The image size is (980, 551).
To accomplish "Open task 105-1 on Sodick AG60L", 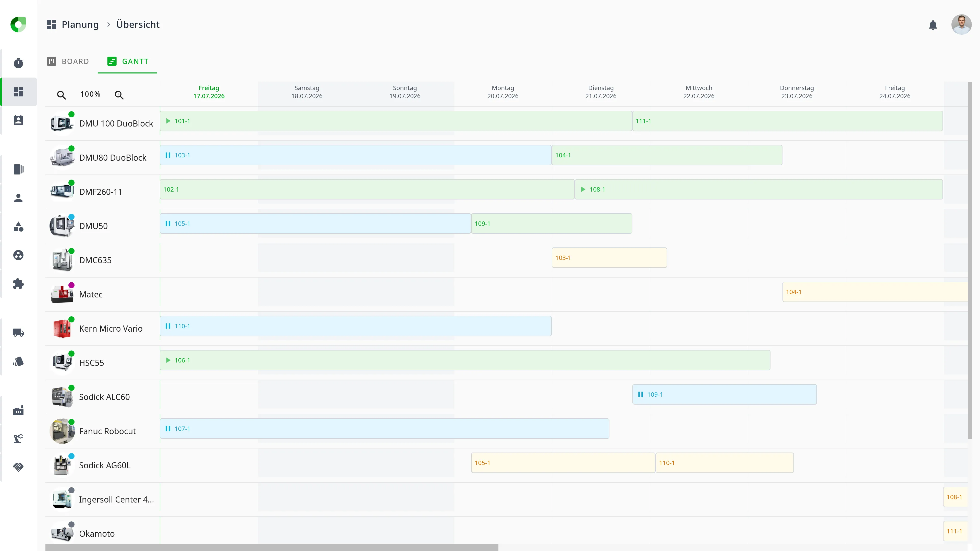I will [x=563, y=463].
